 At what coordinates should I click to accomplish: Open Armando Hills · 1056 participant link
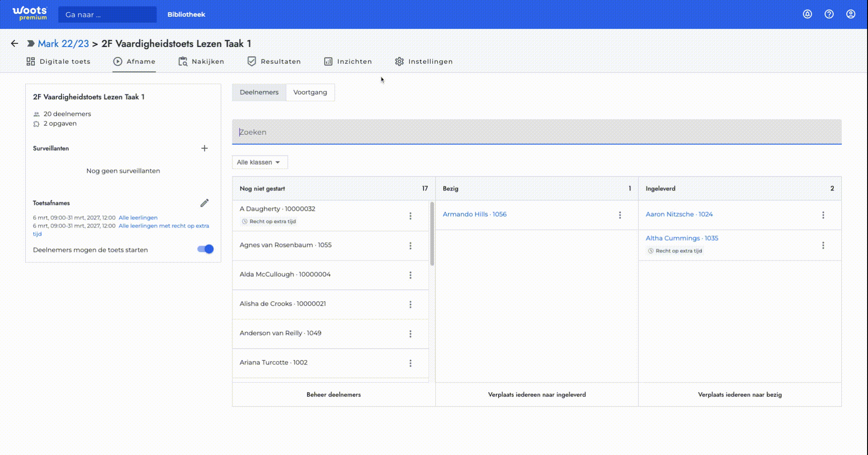pos(475,214)
